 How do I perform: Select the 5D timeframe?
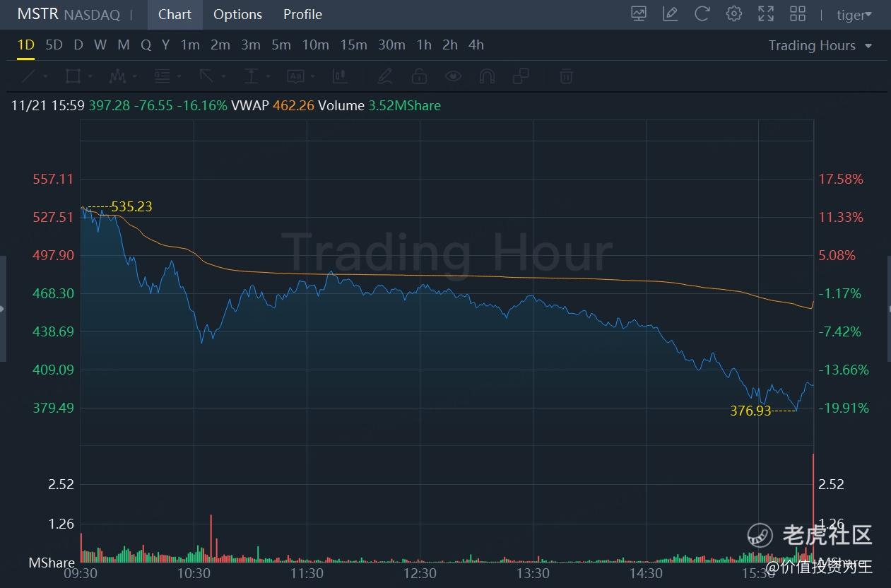coord(54,45)
